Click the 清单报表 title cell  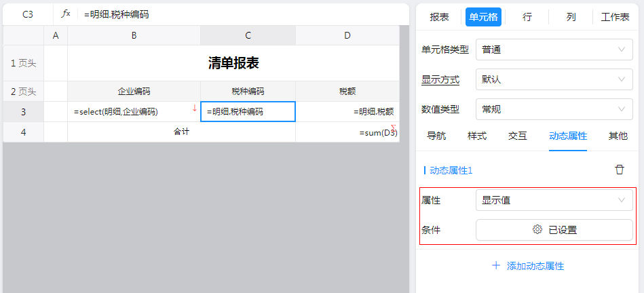tap(233, 63)
